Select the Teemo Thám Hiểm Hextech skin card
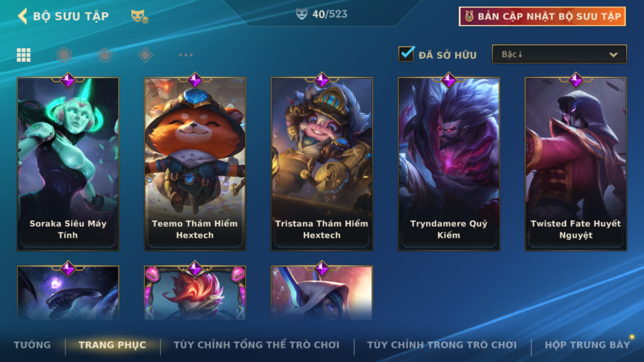 click(195, 164)
